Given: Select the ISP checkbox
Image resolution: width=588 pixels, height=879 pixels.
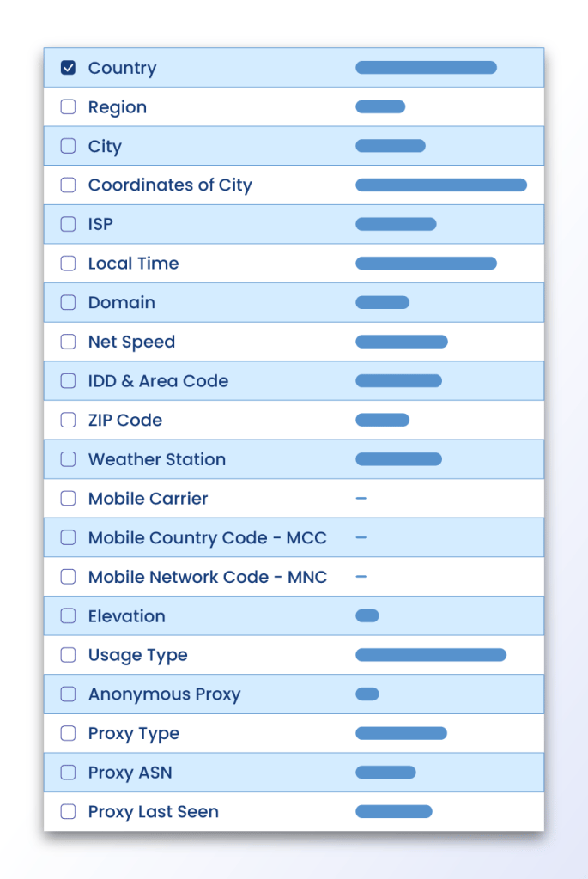Looking at the screenshot, I should [x=68, y=224].
